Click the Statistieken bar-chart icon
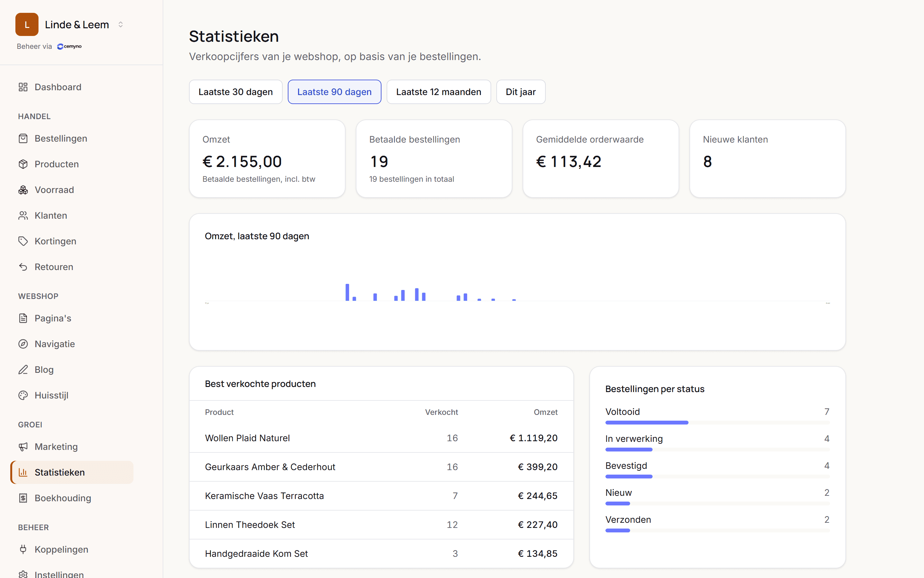Screen dimensions: 924x578 tap(23, 472)
